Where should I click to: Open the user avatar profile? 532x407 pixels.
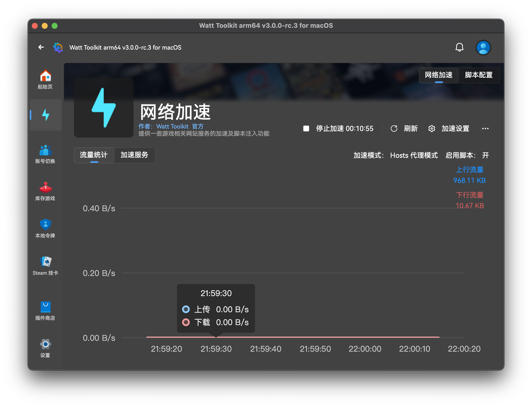483,47
